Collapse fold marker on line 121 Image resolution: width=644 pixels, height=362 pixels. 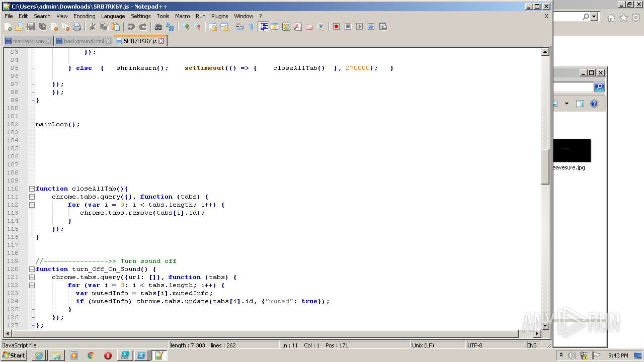pyautogui.click(x=32, y=277)
